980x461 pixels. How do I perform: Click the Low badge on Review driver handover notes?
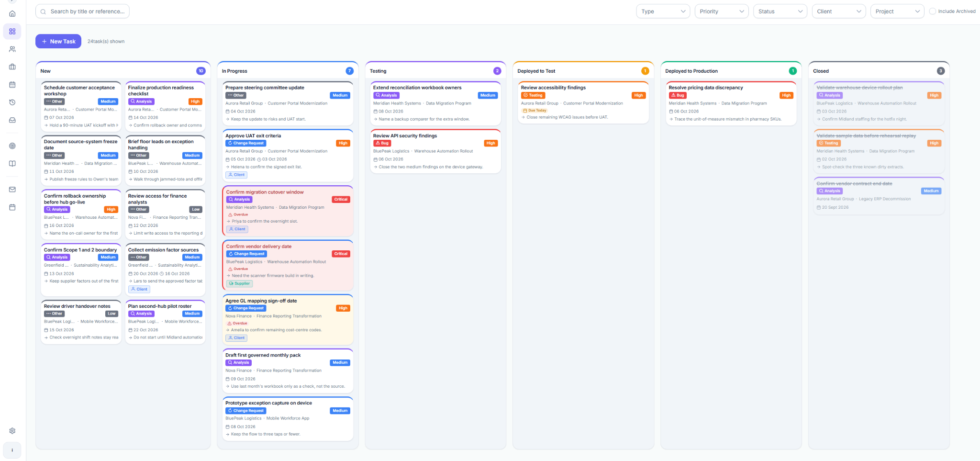(111, 314)
